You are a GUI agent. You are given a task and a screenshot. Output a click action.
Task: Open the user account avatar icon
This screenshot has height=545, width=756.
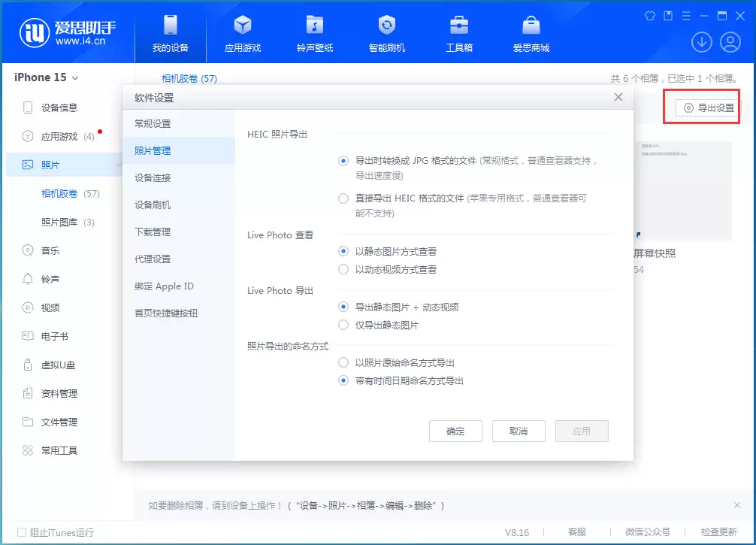point(730,42)
